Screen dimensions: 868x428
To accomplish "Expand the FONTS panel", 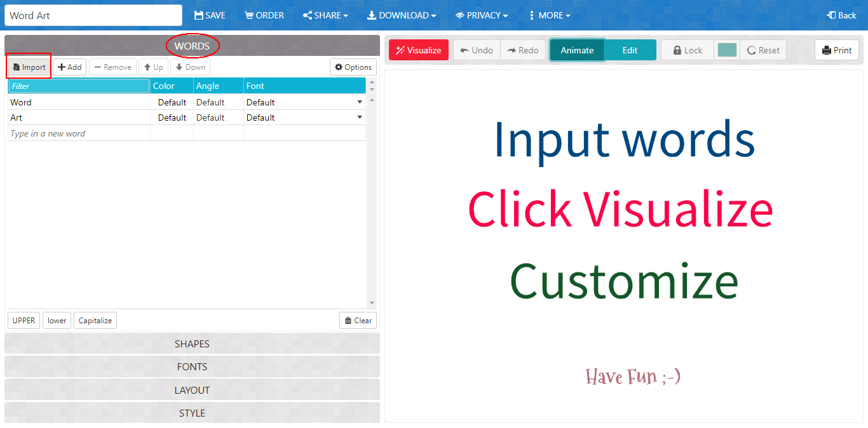I will coord(192,366).
